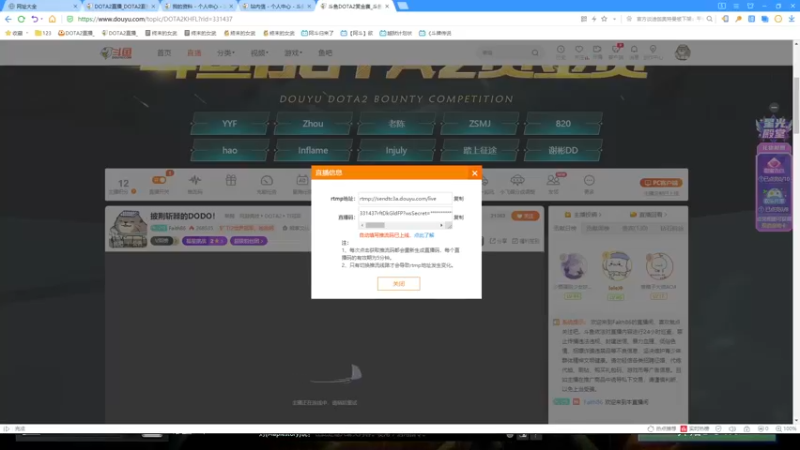Reload the page with browser refresh icon

(21, 19)
